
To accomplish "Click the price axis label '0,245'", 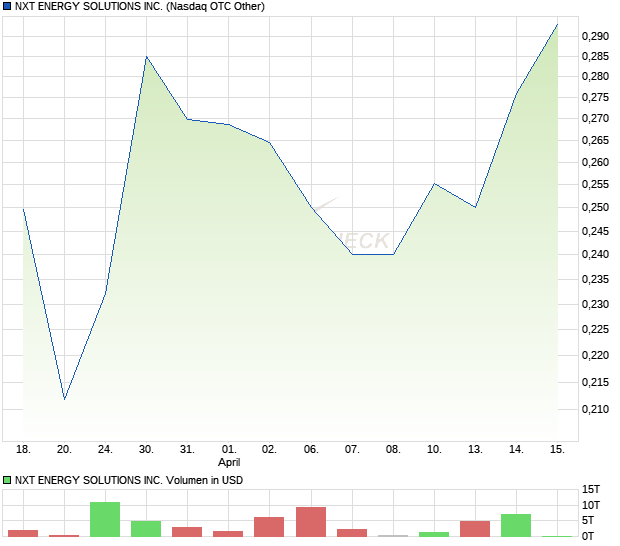I will (595, 231).
